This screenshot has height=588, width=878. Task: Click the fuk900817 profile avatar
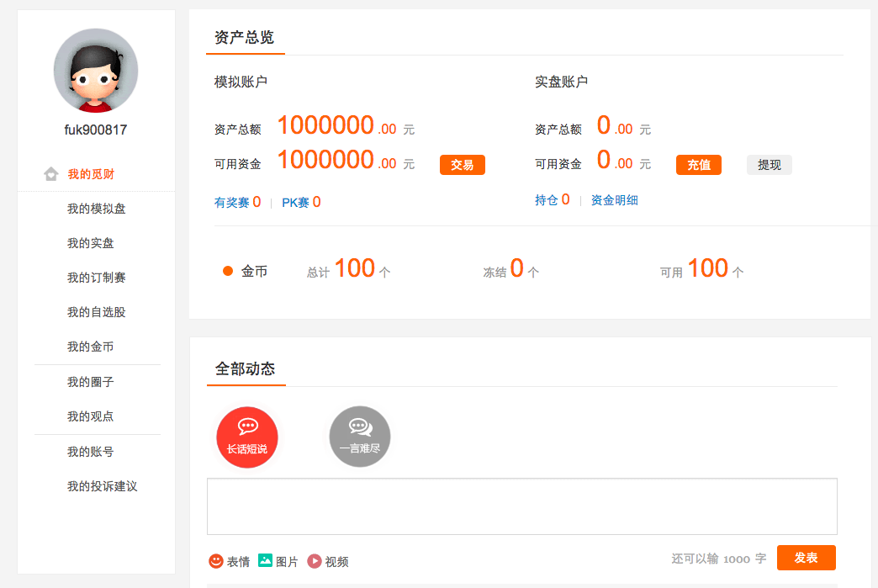coord(95,71)
